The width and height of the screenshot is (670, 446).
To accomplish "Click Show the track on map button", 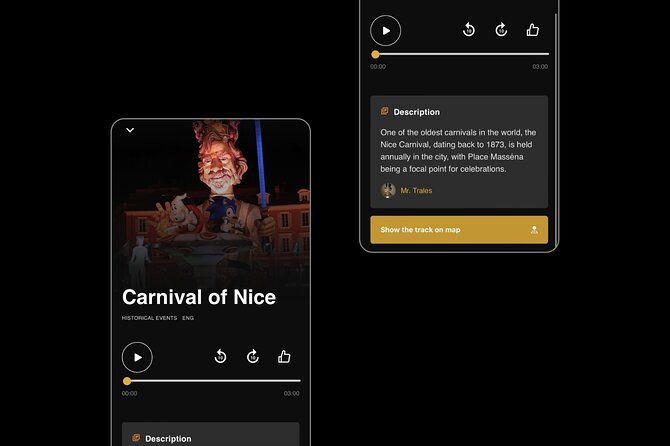I will tap(459, 230).
